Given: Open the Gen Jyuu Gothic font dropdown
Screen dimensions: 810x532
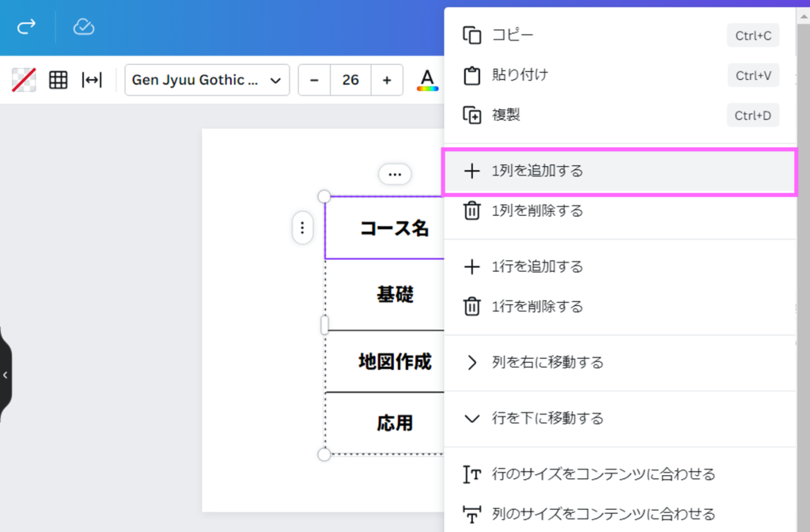Looking at the screenshot, I should (206, 80).
